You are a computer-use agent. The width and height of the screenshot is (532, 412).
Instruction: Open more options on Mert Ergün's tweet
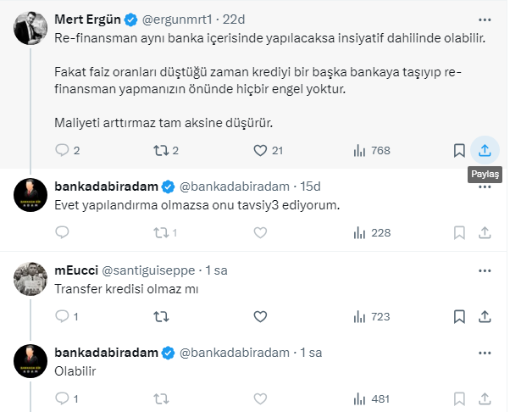[x=485, y=18]
